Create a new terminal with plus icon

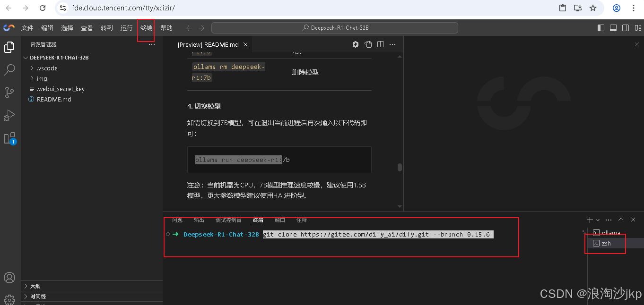590,220
